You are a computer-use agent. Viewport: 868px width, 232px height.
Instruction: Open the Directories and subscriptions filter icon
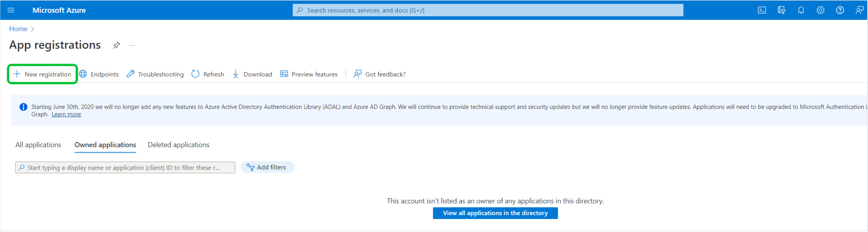(781, 10)
